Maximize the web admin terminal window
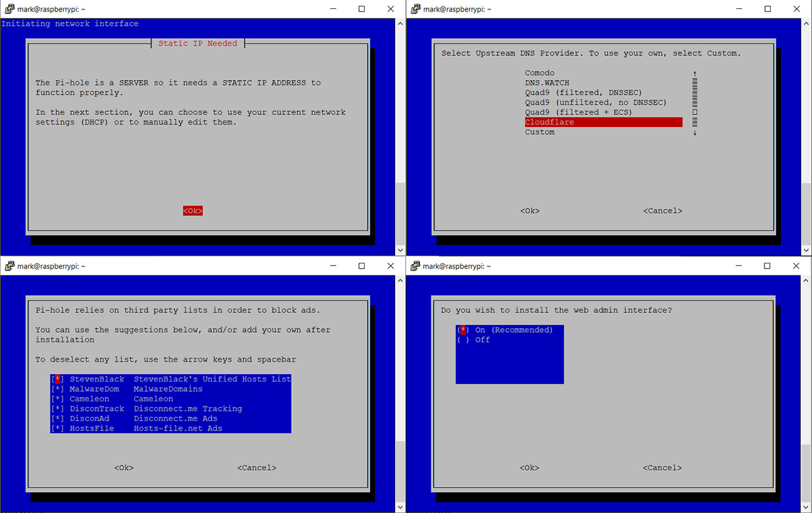Screen dimensions: 812x513 [x=768, y=266]
